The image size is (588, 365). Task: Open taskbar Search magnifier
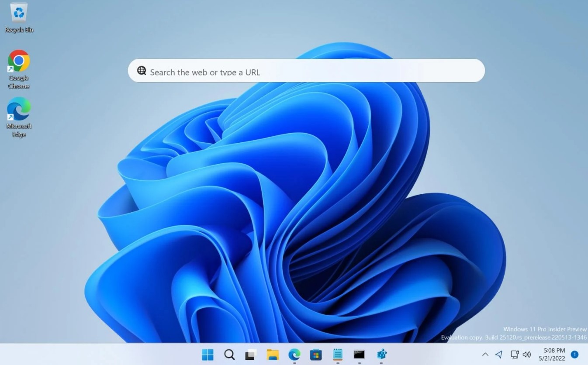[x=229, y=355]
